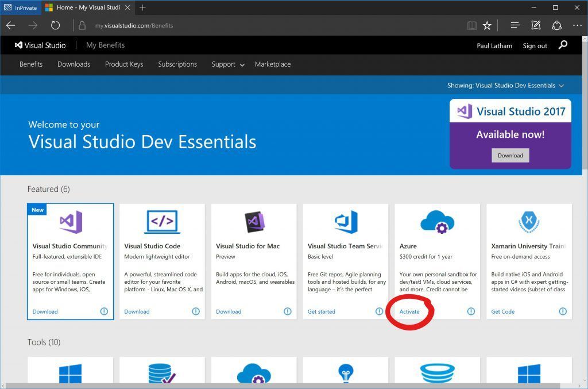Click the New badge on Community card

pos(37,210)
